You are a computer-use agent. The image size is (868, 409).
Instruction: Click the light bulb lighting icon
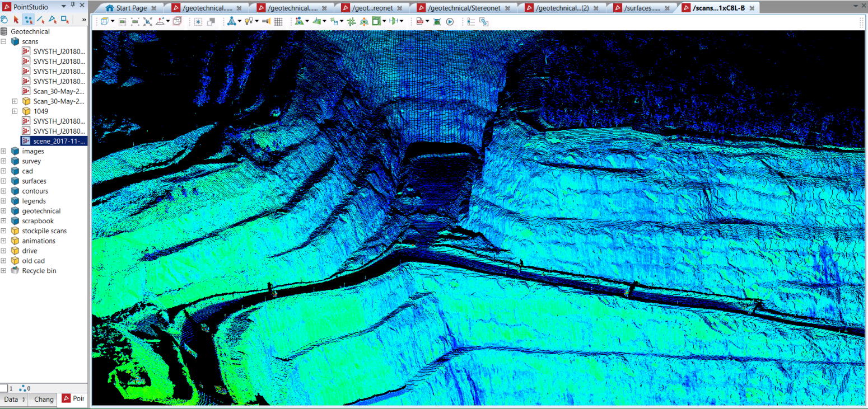tap(249, 22)
